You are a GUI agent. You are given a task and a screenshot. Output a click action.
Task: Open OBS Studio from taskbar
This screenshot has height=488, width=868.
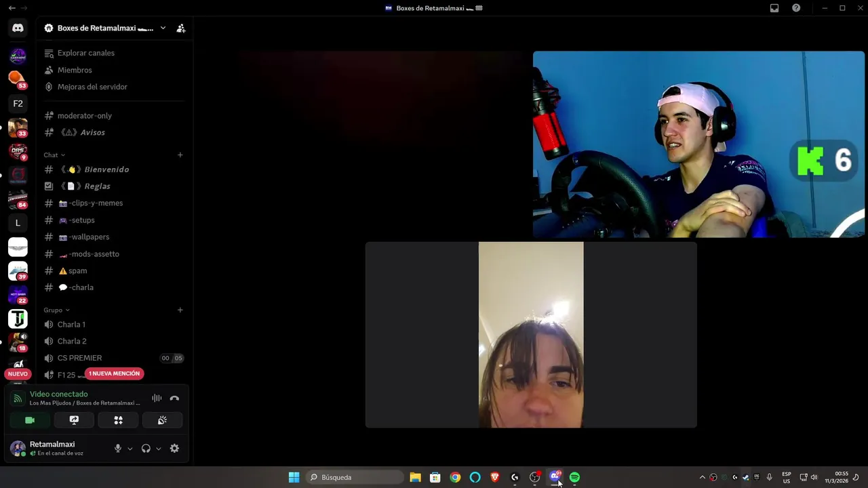pos(534,477)
